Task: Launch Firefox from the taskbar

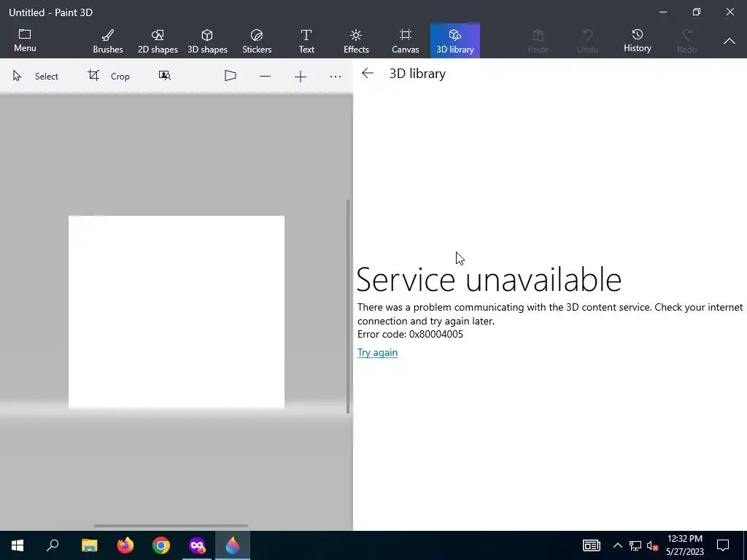Action: point(125,545)
